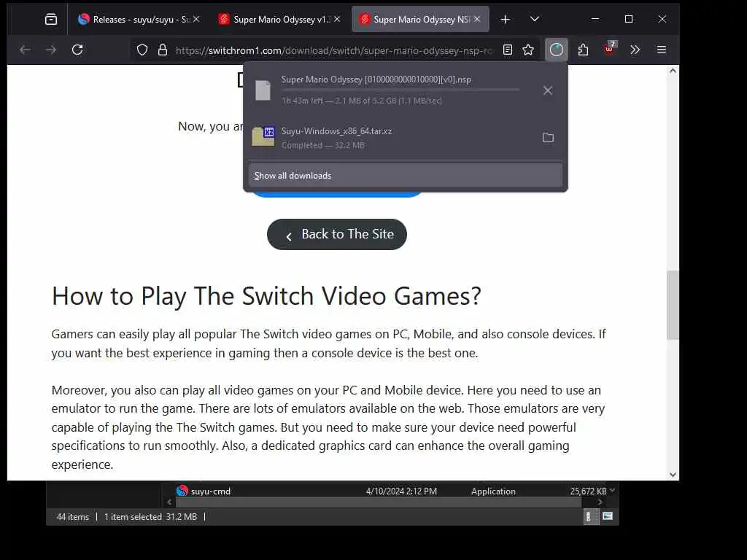Screen dimensions: 747x560
Task: Expand the list all tabs dropdown
Action: tap(535, 19)
